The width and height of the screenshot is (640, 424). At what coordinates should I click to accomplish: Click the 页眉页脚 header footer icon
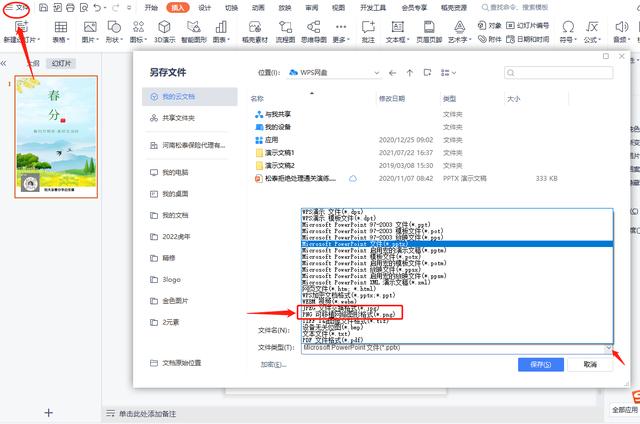429,27
